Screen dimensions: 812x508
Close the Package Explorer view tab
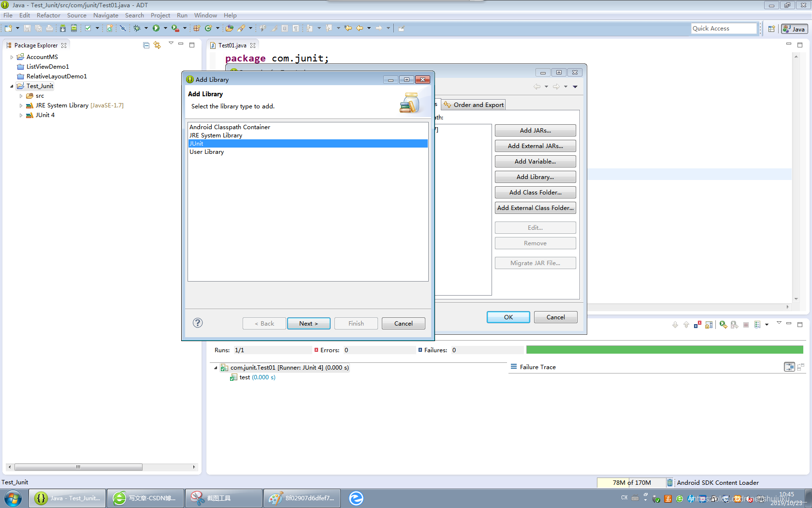pos(64,45)
